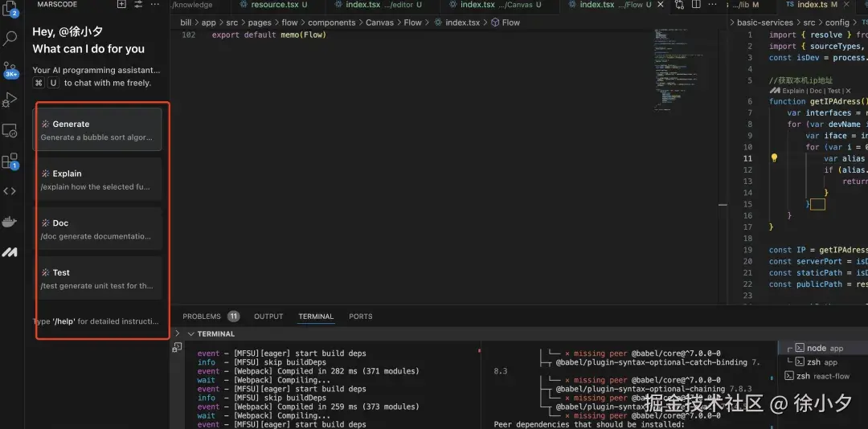Screen dimensions: 868x429
Task: Click the Doc suggestion card
Action: 97,228
